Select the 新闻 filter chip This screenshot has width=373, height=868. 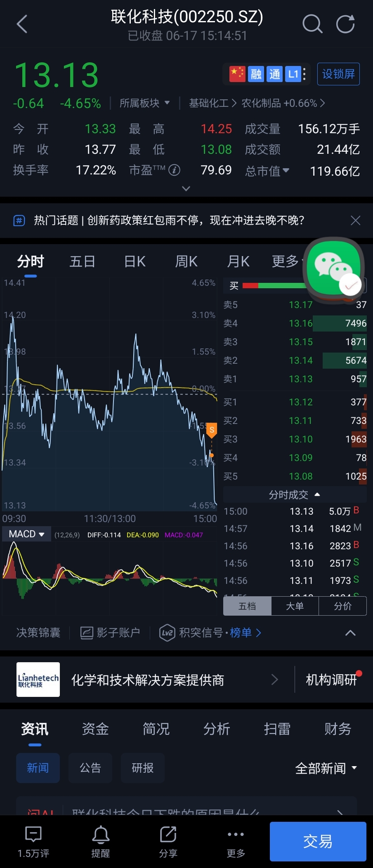pos(38,768)
